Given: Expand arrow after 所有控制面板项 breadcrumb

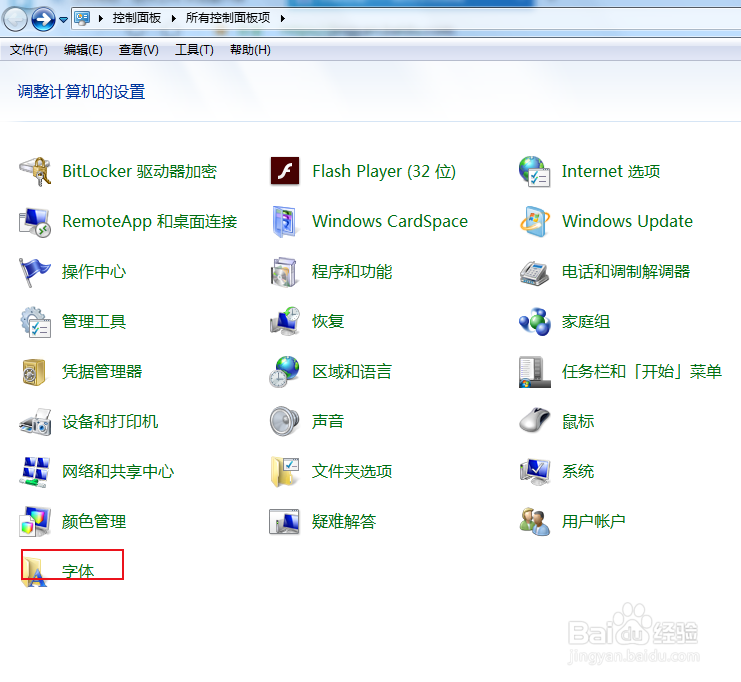Looking at the screenshot, I should 283,18.
